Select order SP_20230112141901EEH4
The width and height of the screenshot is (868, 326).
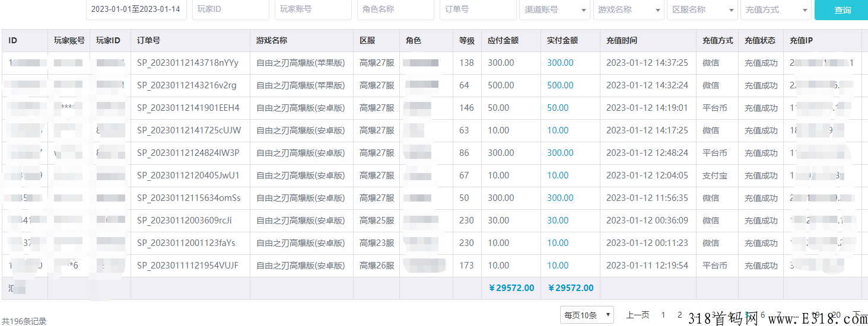click(188, 108)
